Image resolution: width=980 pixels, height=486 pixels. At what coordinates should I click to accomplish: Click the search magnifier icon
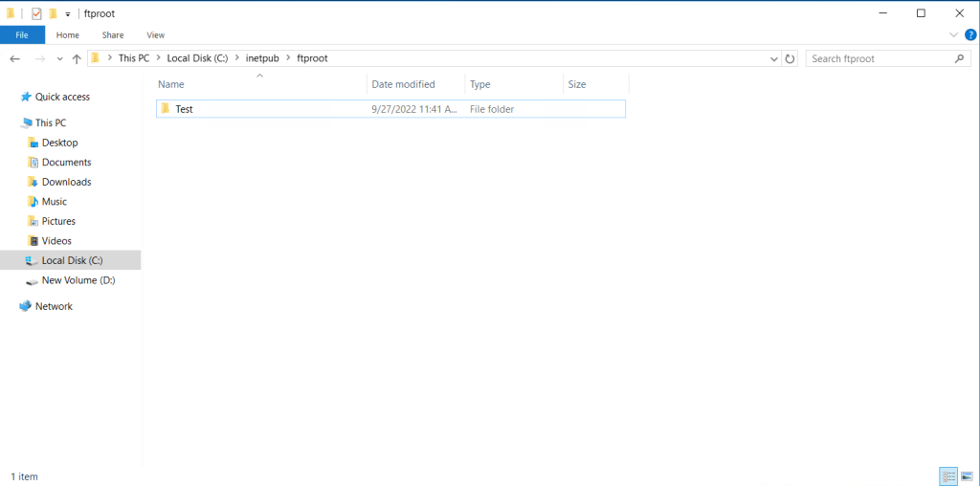click(x=960, y=58)
